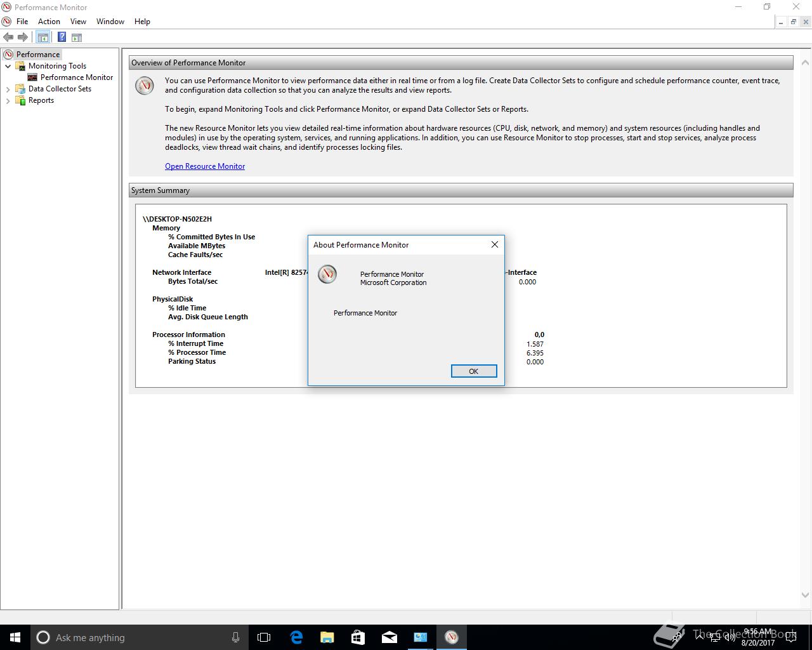Open the View menu
The height and width of the screenshot is (650, 812).
78,22
